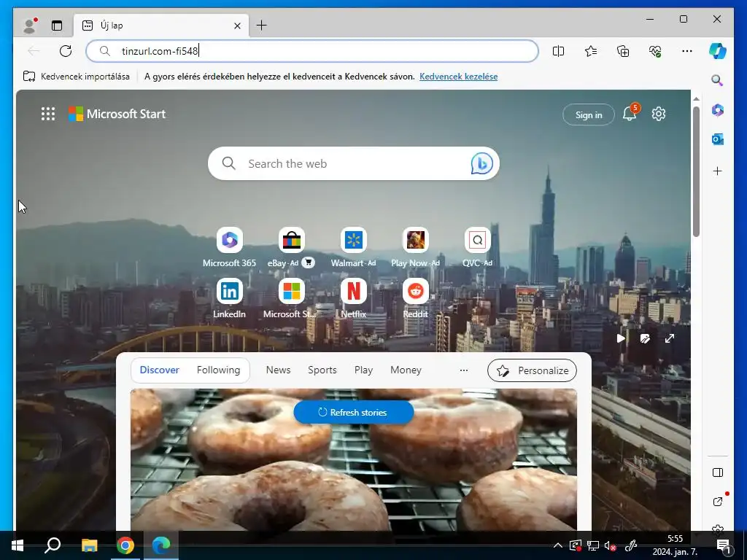Play the background video
Viewport: 747px width, 560px height.
(x=620, y=338)
